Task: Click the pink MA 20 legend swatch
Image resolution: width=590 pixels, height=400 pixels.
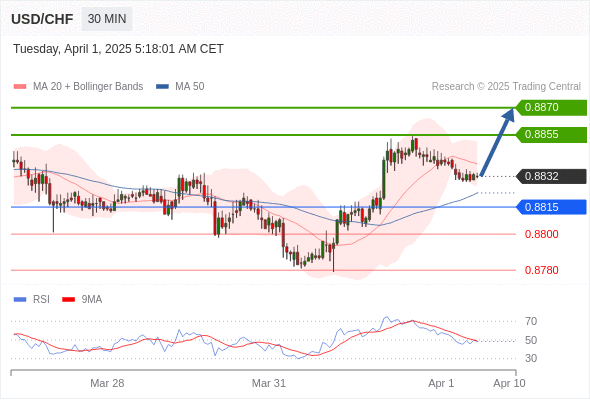Action: (20, 87)
